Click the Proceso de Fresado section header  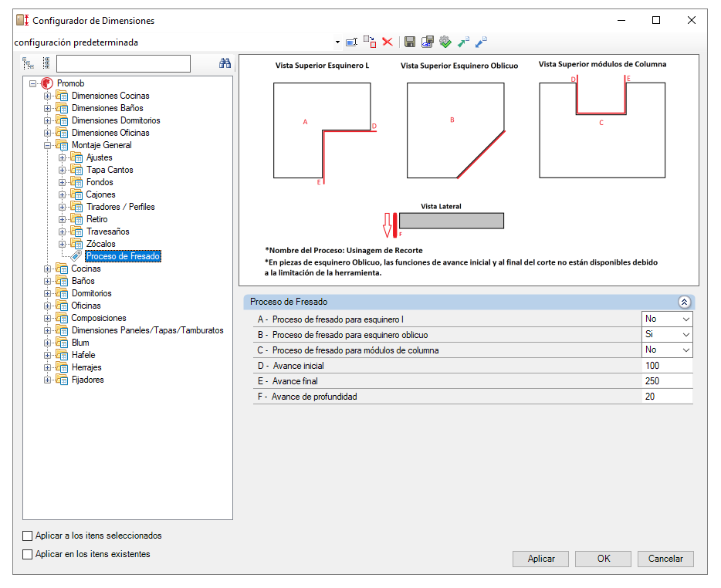pyautogui.click(x=469, y=302)
